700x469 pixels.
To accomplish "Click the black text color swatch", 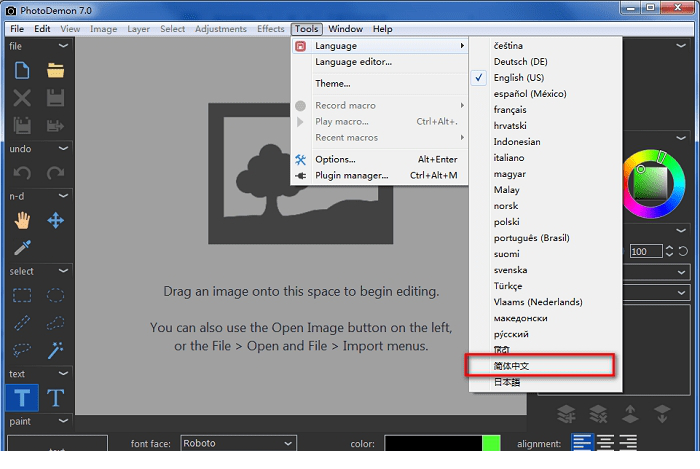I will (433, 444).
